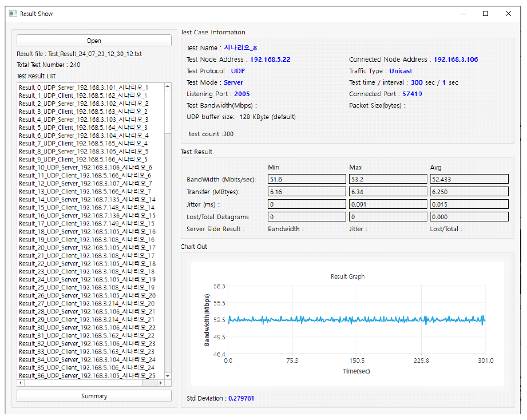Image resolution: width=527 pixels, height=420 pixels.
Task: Click the Result Show app icon in title bar
Action: pos(13,14)
